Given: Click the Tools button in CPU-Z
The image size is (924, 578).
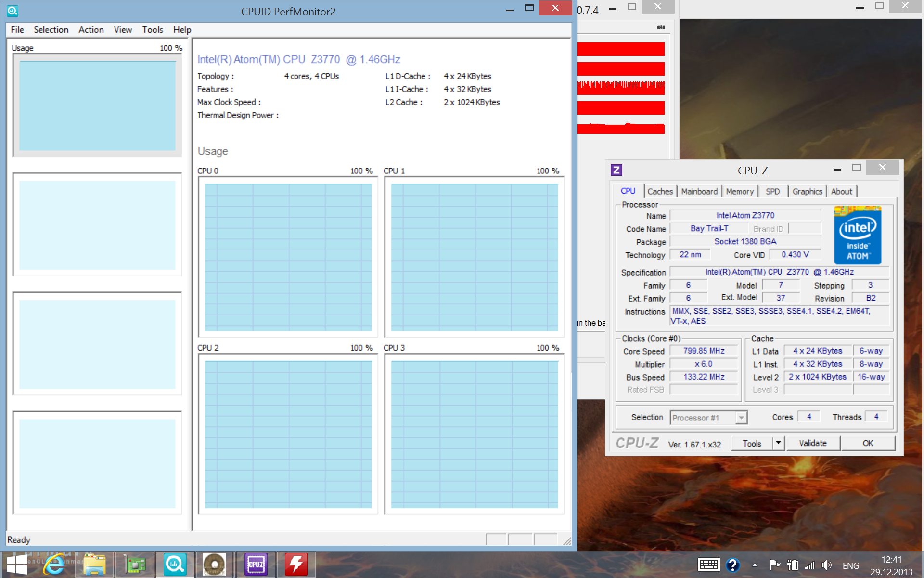Looking at the screenshot, I should 752,444.
